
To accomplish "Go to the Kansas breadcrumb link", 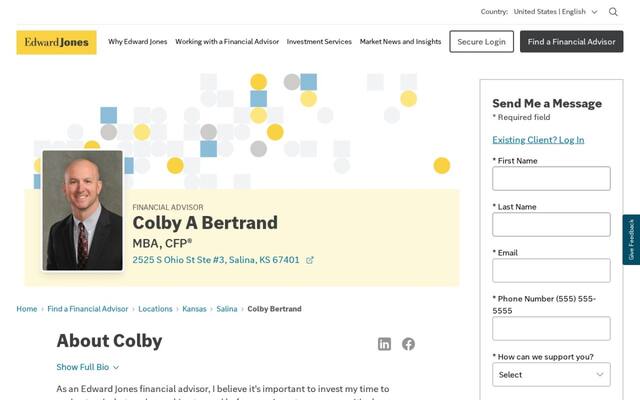I will click(x=194, y=309).
